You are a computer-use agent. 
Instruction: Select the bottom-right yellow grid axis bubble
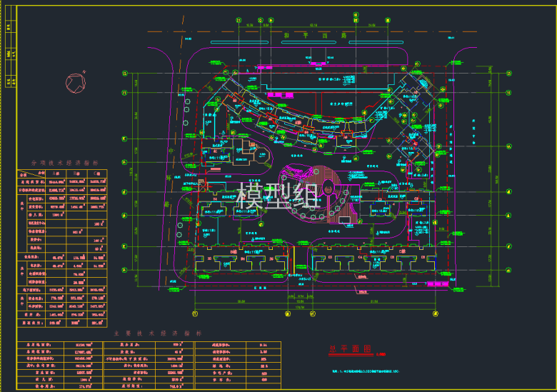click(x=435, y=313)
